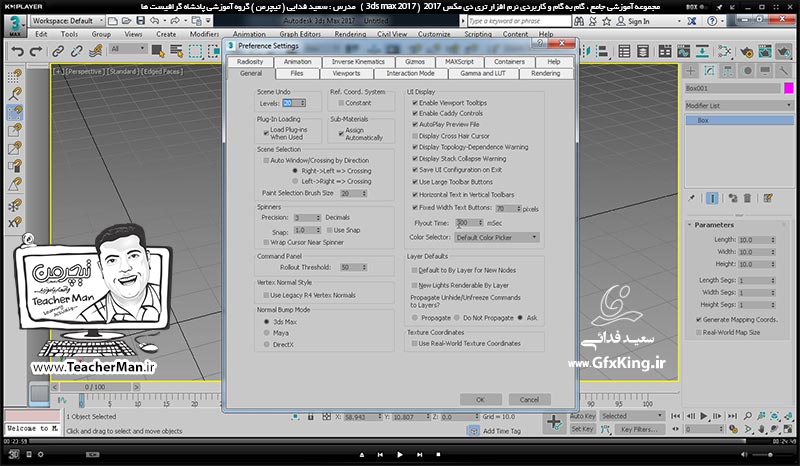Click the Rectangular Selection Region icon
The width and height of the screenshot is (800, 466).
pos(195,51)
